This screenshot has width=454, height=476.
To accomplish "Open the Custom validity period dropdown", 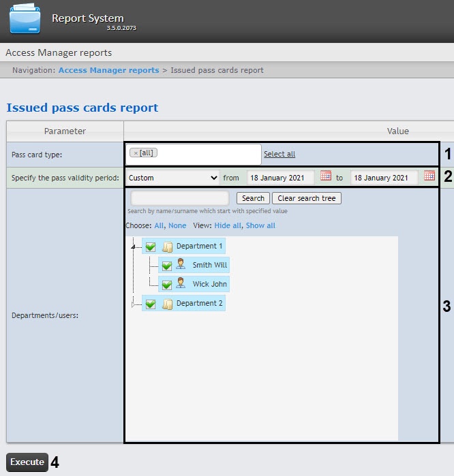I will 172,178.
